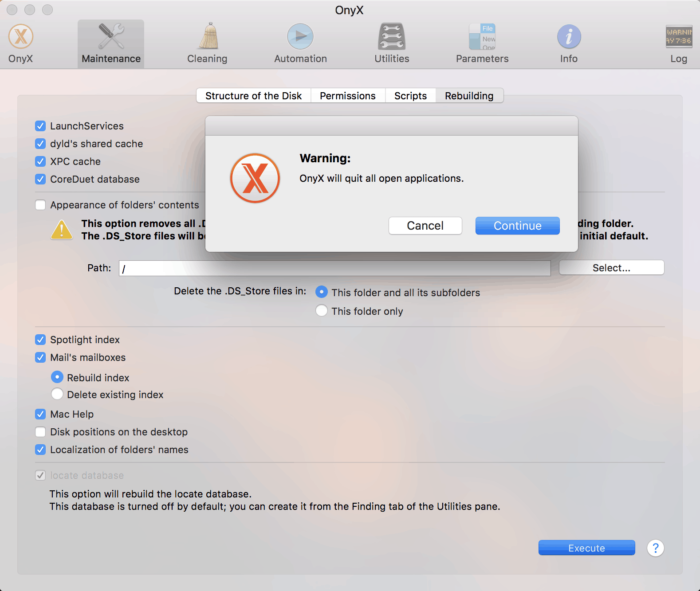This screenshot has height=591, width=700.
Task: Open the Automation play pane
Action: coord(300,43)
